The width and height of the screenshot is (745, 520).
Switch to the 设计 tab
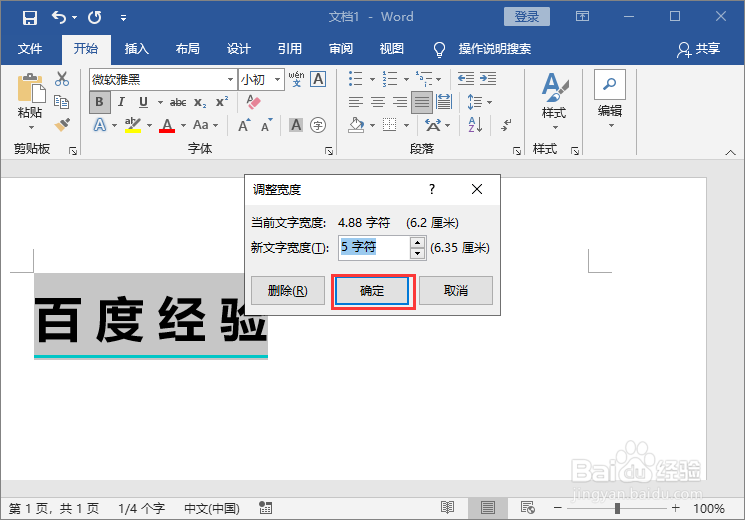click(x=239, y=48)
